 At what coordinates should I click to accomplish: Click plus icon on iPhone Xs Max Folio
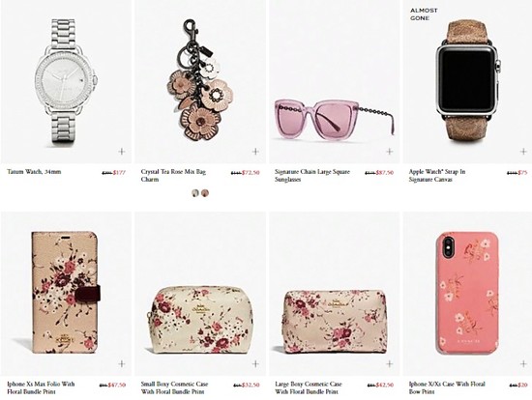coord(122,363)
